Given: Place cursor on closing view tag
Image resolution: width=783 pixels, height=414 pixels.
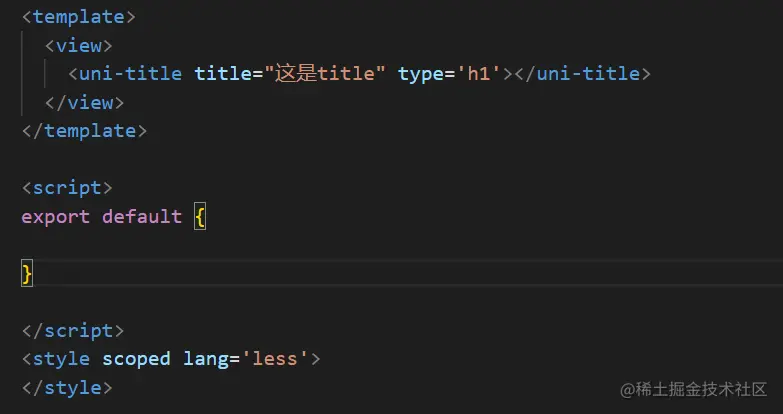Looking at the screenshot, I should (84, 103).
